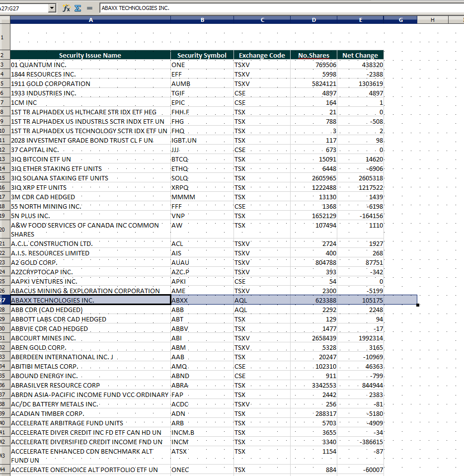Select cell ABERDEEN INTERNATIONAL INC. J

coord(90,357)
